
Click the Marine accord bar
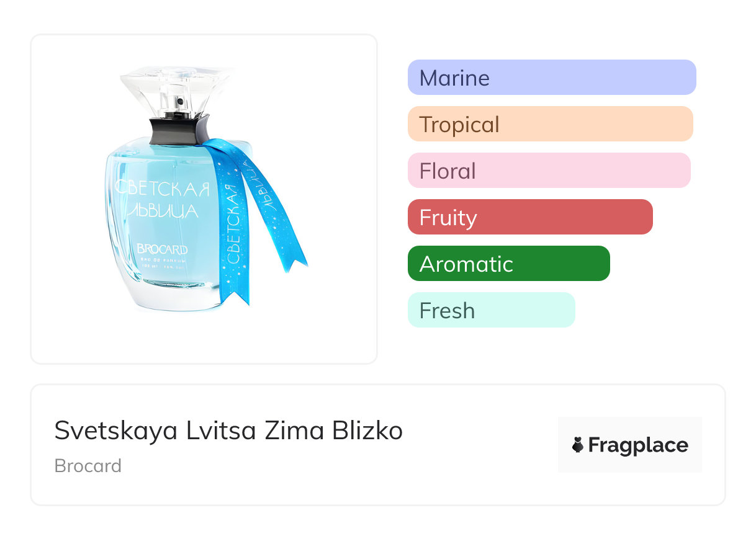pyautogui.click(x=551, y=78)
